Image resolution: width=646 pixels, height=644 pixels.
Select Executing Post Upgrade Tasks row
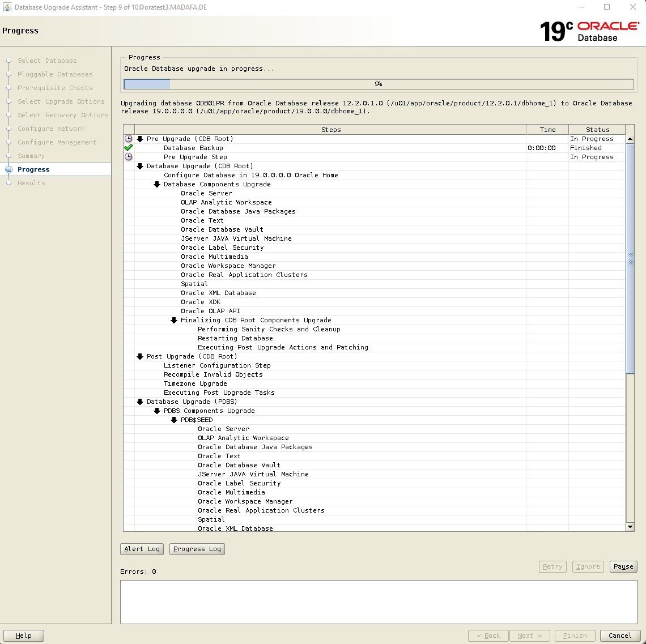click(x=374, y=393)
